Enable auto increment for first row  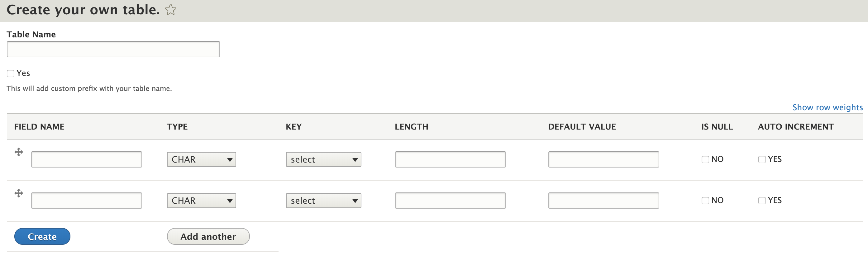point(761,159)
